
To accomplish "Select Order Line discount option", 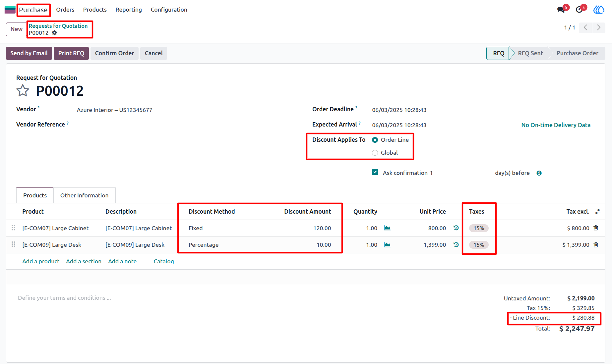I will [375, 140].
